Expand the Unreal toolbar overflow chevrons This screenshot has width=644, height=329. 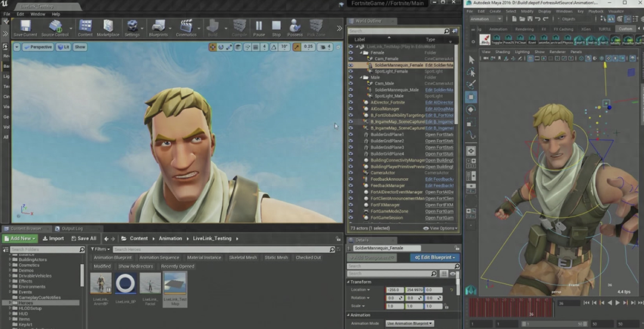339,29
